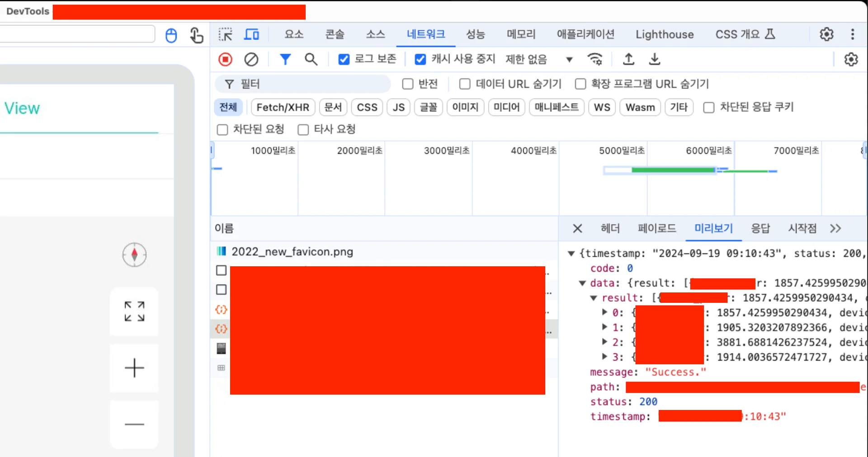
Task: Switch to the 콘솔 tab
Action: 335,34
